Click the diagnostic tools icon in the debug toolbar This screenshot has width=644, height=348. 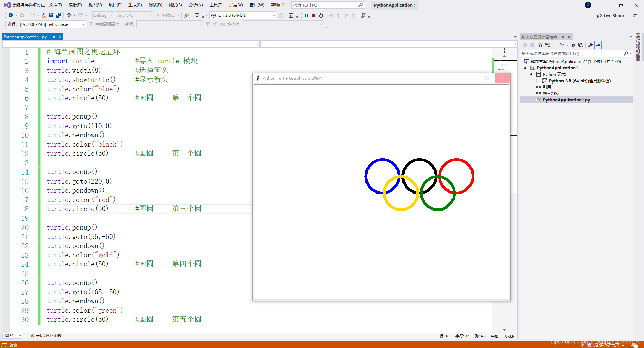point(363,15)
